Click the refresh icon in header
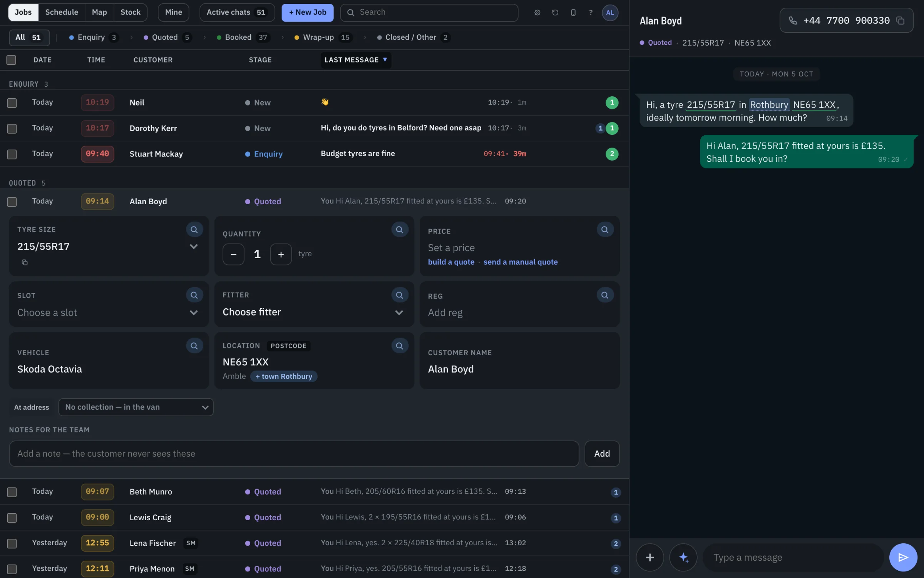 (555, 12)
